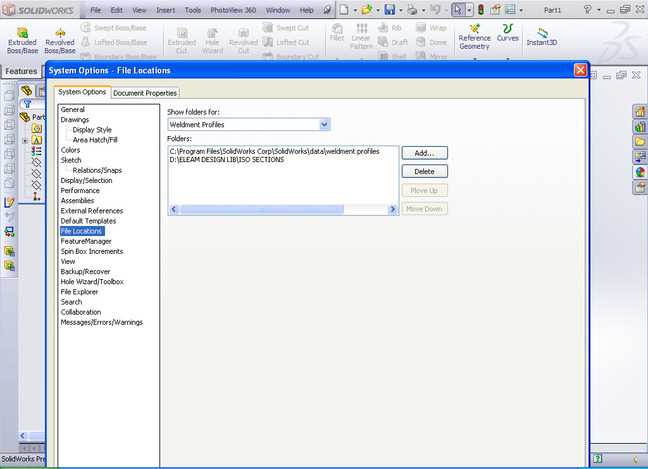
Task: Open the Insert menu
Action: (165, 10)
